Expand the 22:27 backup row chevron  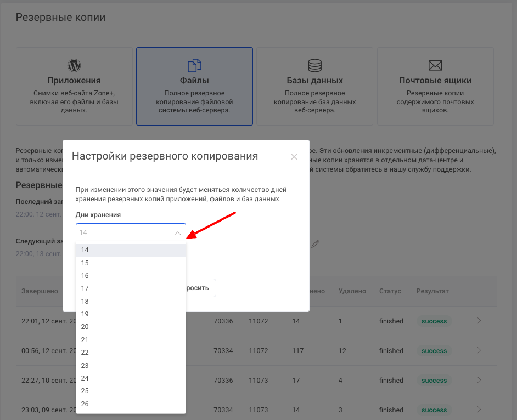pos(479,380)
